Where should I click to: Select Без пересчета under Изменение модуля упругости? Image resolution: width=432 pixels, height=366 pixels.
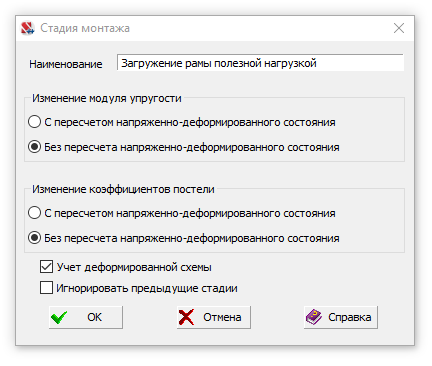(x=35, y=147)
